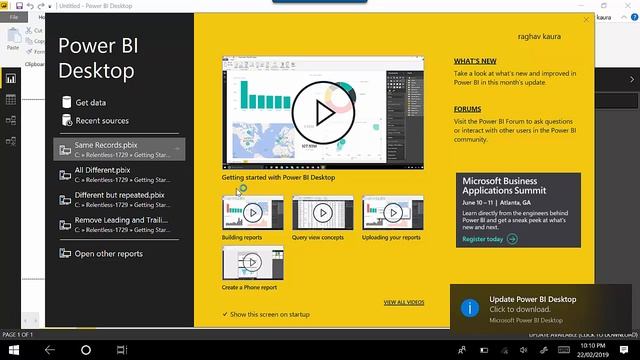Open the People icon in system tray
This screenshot has height=360, width=640.
462,350
